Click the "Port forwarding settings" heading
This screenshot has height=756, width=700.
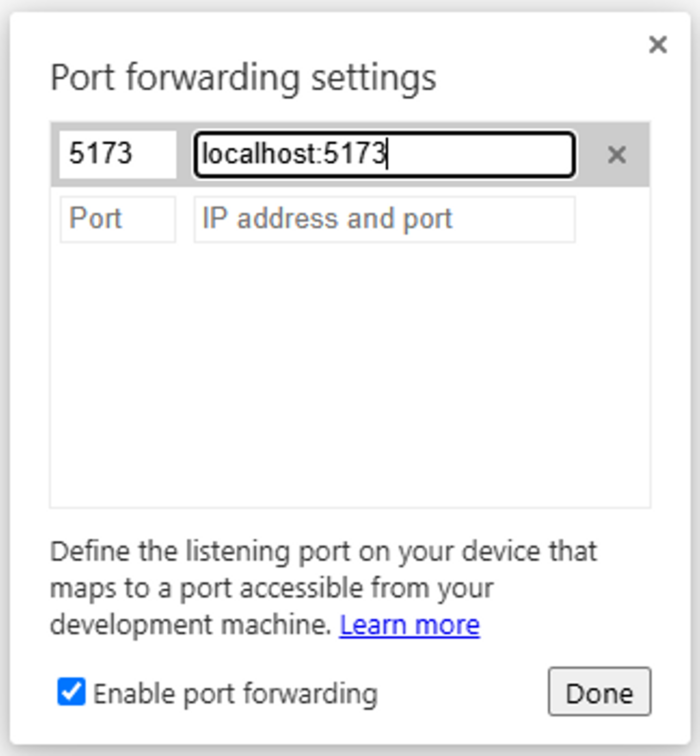coord(243,78)
